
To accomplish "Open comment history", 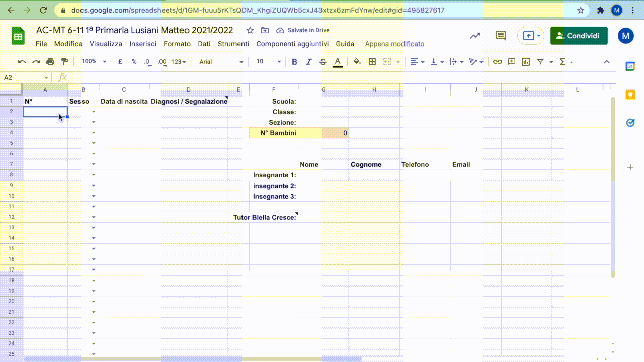I will (500, 36).
